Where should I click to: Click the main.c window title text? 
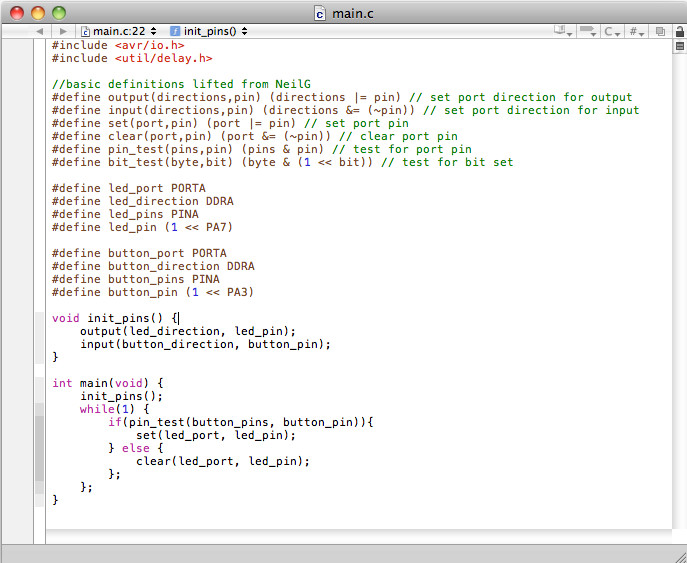[x=353, y=14]
